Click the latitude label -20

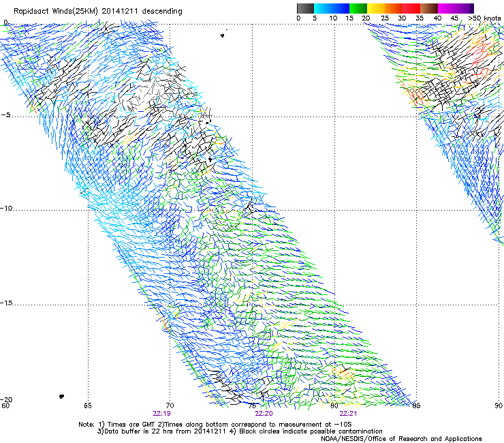click(x=6, y=399)
